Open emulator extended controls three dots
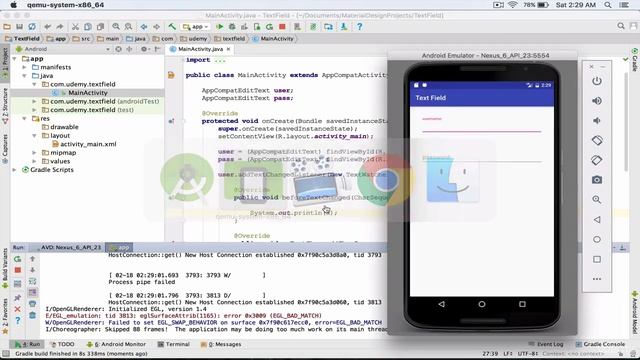640x360 pixels. (x=597, y=279)
